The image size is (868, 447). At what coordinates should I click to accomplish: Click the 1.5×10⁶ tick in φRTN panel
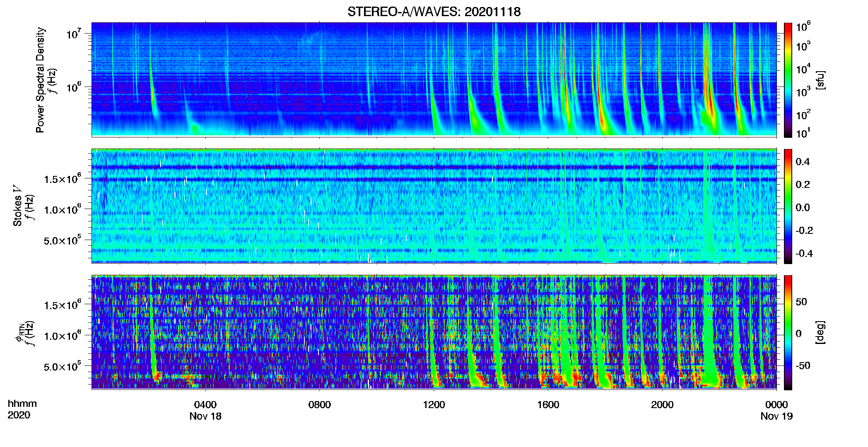(63, 305)
